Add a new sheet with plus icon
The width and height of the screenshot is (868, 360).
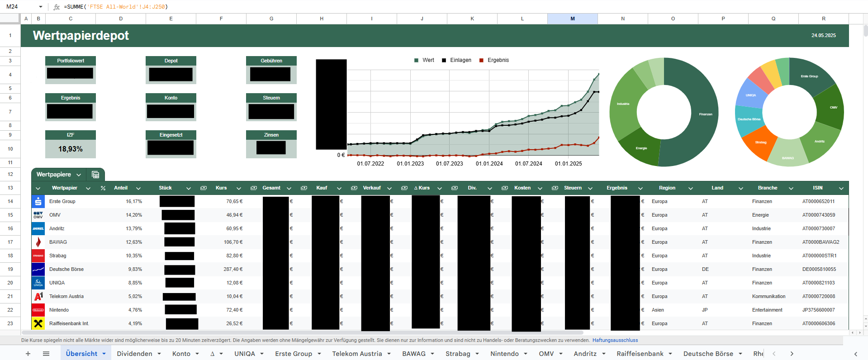28,354
